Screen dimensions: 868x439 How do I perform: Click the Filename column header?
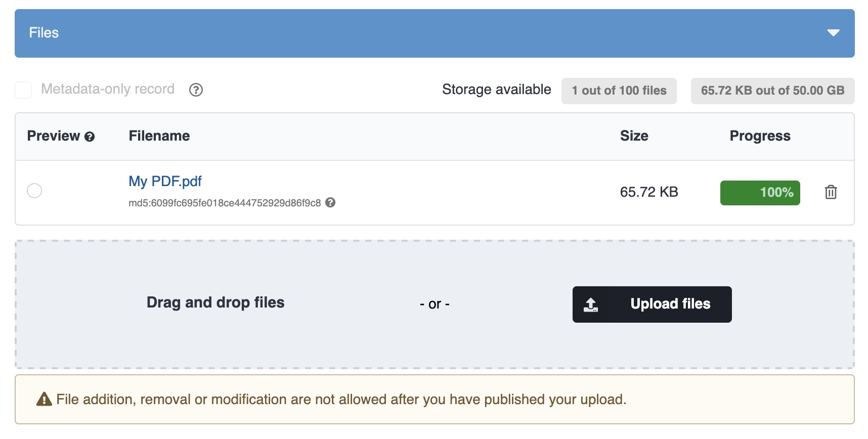(159, 136)
